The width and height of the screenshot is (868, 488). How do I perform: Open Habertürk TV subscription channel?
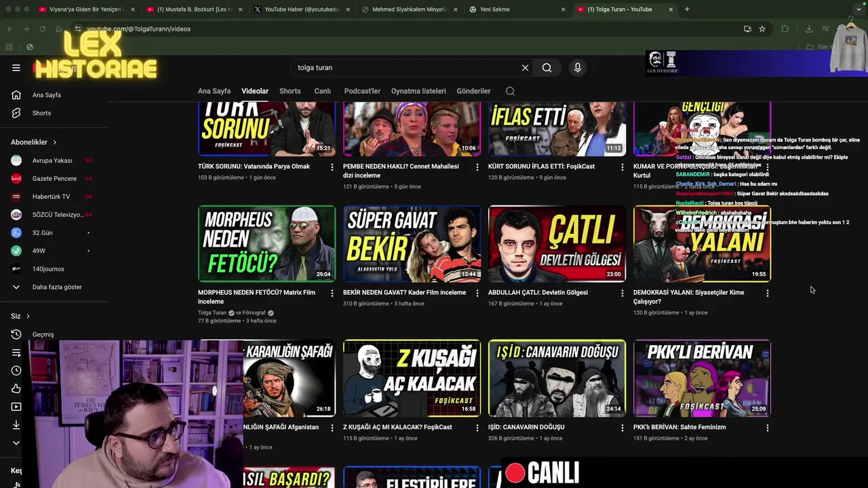[x=51, y=197]
